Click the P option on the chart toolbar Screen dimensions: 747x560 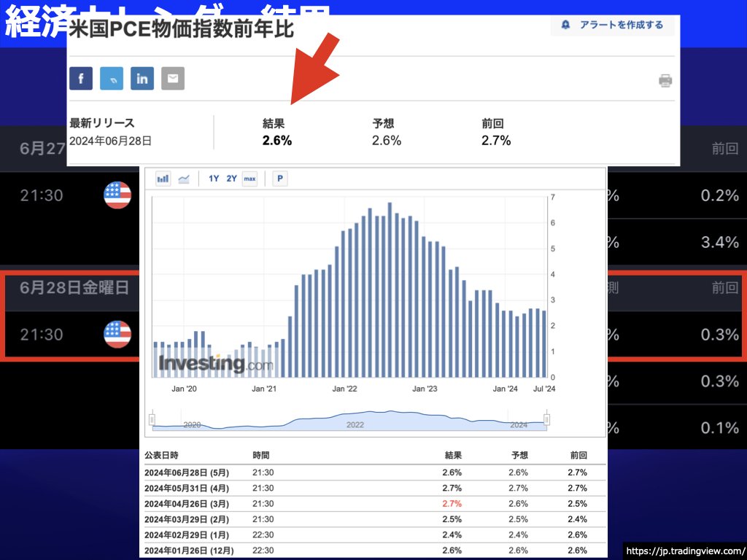[x=279, y=178]
